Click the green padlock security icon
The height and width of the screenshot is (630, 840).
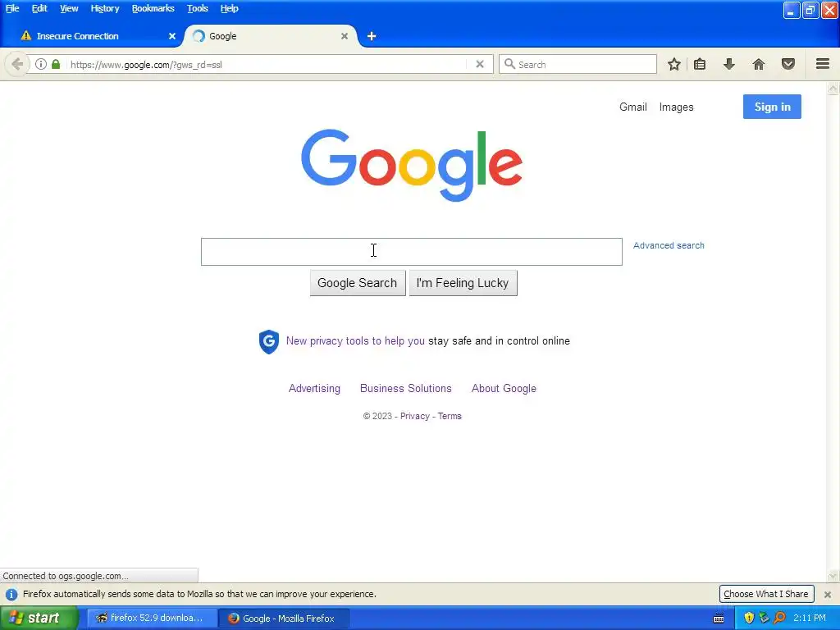(56, 64)
